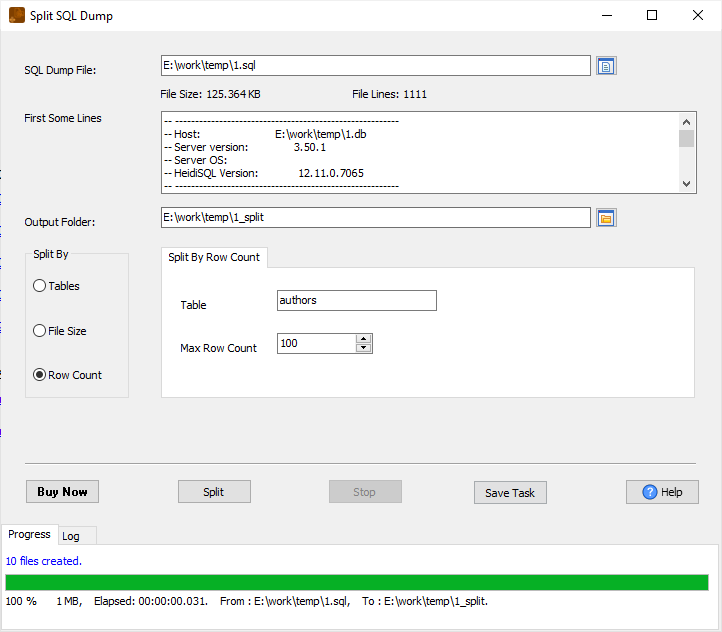Viewport: 722px width, 632px height.
Task: Click the 'HeidiSQL Version' line in preview
Action: pyautogui.click(x=264, y=174)
